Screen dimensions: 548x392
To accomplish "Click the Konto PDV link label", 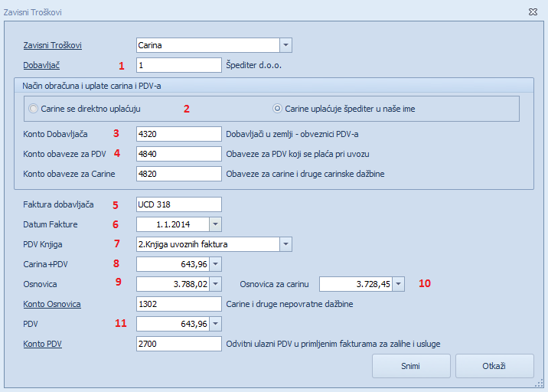I will coord(43,344).
